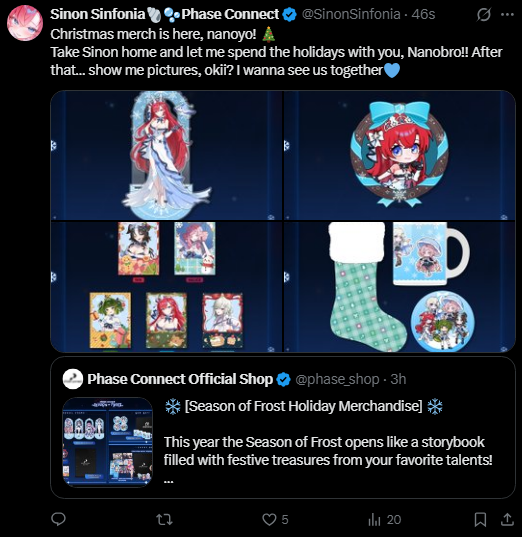The image size is (522, 537).
Task: Bookmark this tweet
Action: (480, 519)
